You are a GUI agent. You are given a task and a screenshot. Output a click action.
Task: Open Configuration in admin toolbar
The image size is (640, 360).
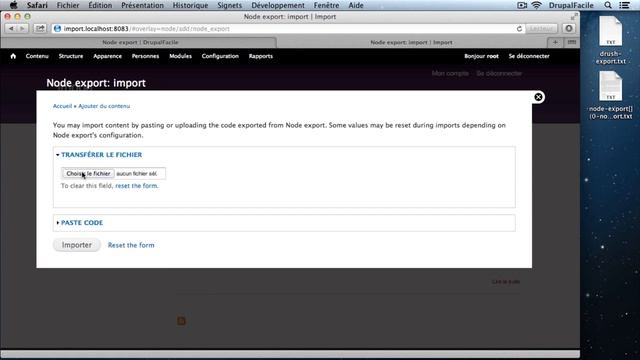220,56
